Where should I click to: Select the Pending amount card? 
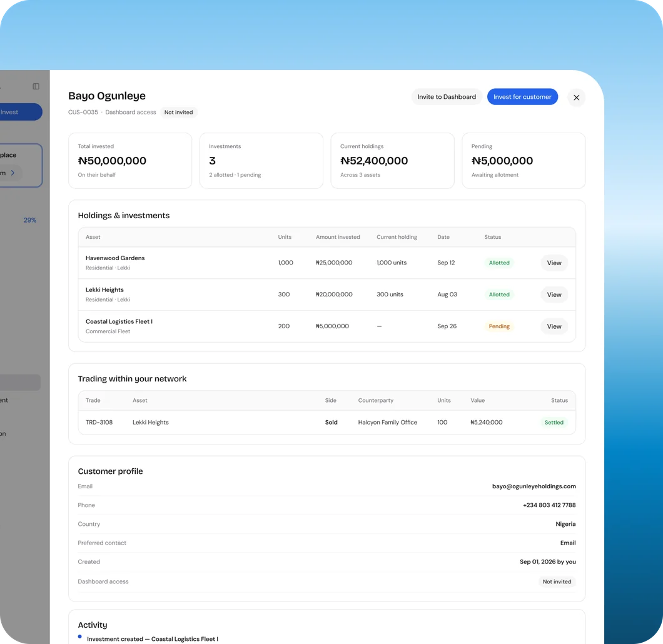pos(524,161)
